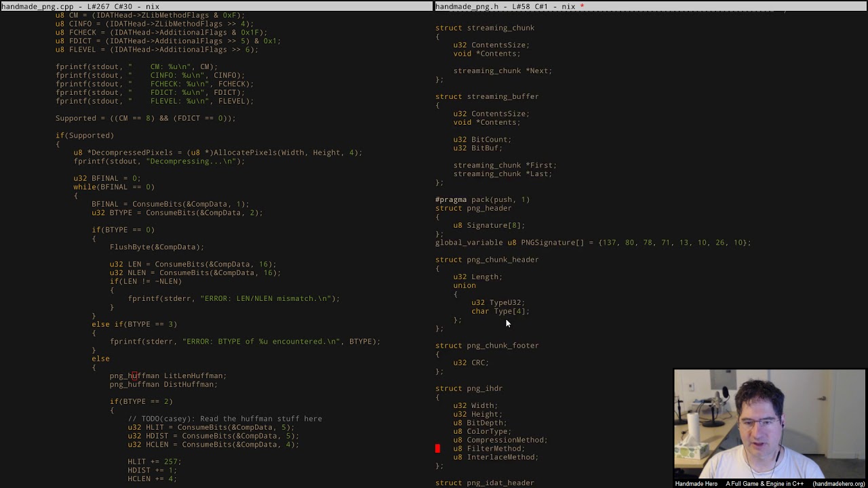This screenshot has width=868, height=488.
Task: Click the text 'struct png_ihdr'
Action: 469,388
